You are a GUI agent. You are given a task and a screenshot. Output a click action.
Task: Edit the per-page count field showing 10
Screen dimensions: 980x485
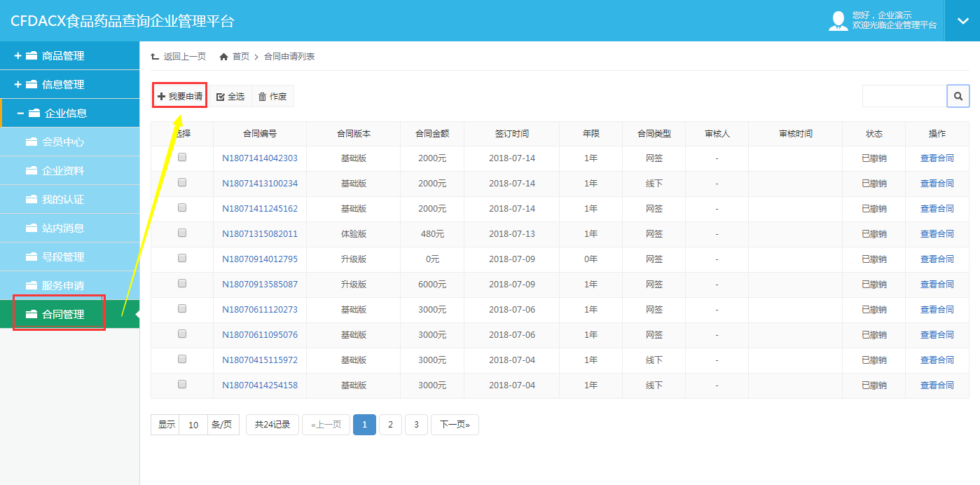pyautogui.click(x=193, y=425)
